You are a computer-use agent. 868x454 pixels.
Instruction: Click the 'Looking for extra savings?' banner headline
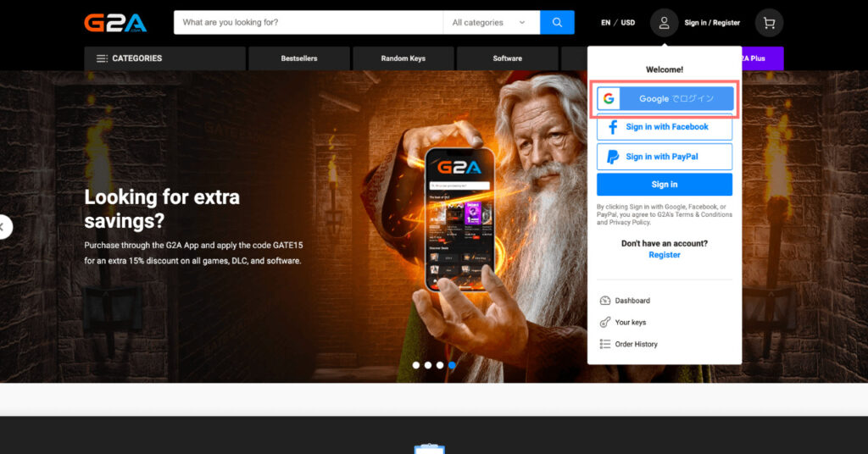162,208
